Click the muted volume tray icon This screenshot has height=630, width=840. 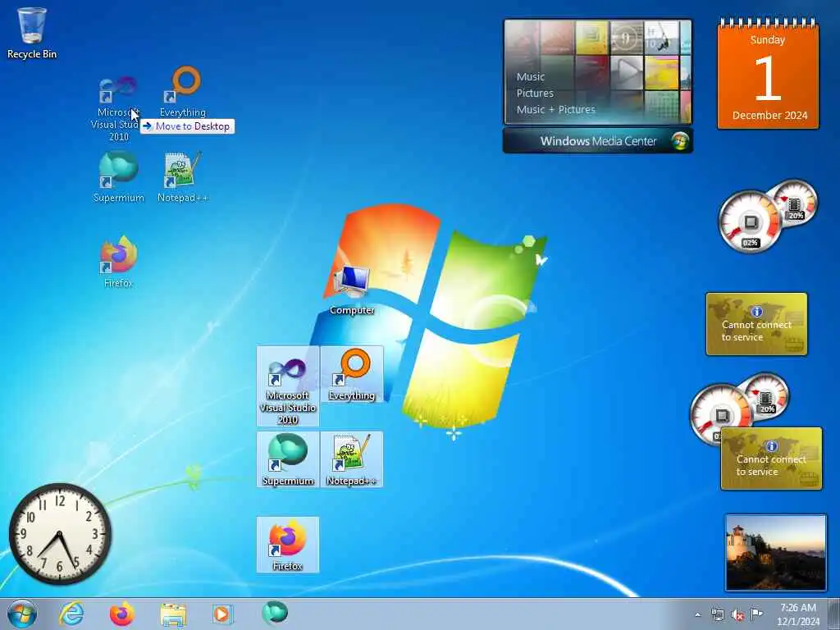pyautogui.click(x=737, y=614)
